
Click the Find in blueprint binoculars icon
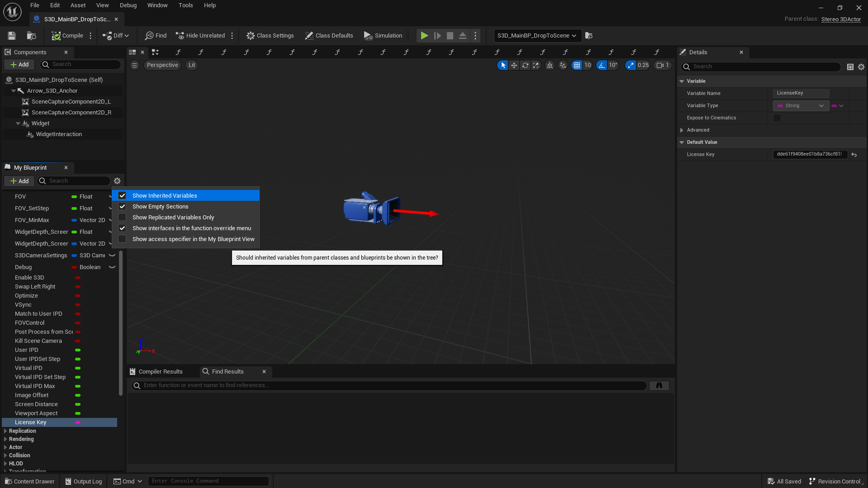[x=659, y=385]
